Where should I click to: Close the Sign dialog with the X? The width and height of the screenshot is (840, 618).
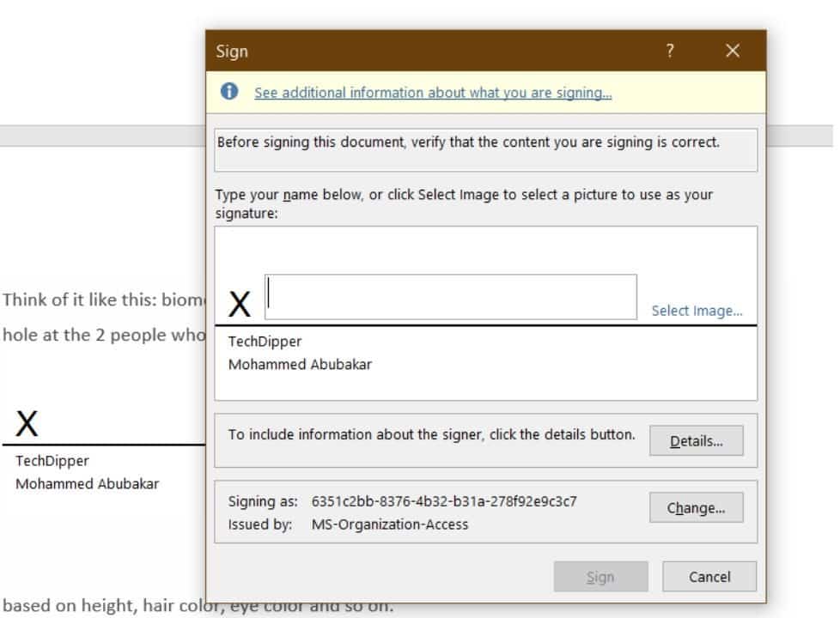733,51
